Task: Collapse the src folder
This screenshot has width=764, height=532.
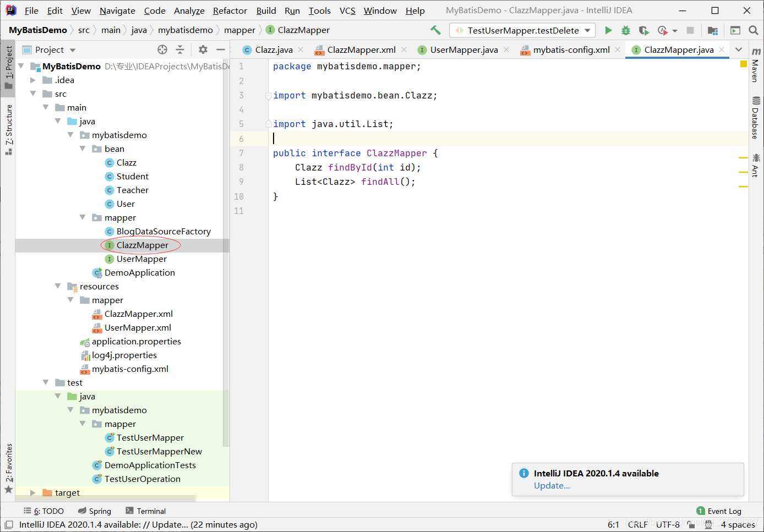Action: pyautogui.click(x=33, y=94)
